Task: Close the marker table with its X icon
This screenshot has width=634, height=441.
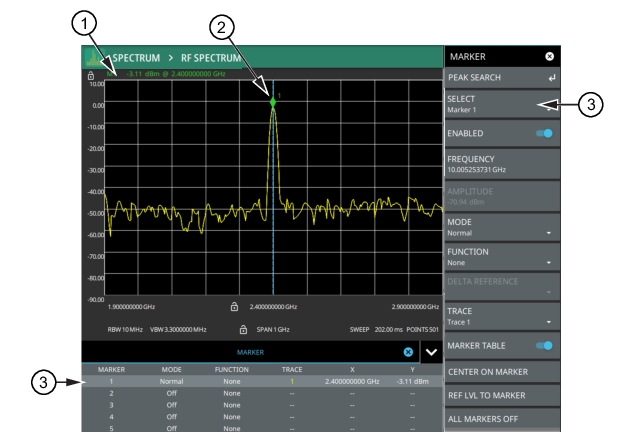Action: [409, 353]
